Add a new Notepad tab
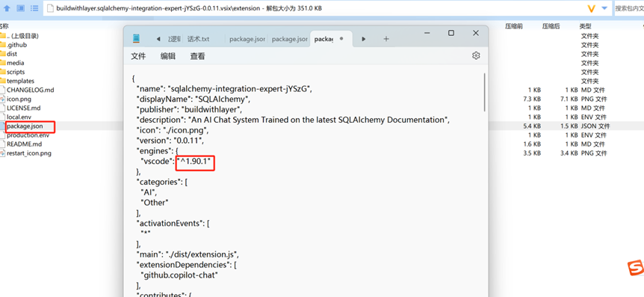The width and height of the screenshot is (644, 297). pos(386,39)
